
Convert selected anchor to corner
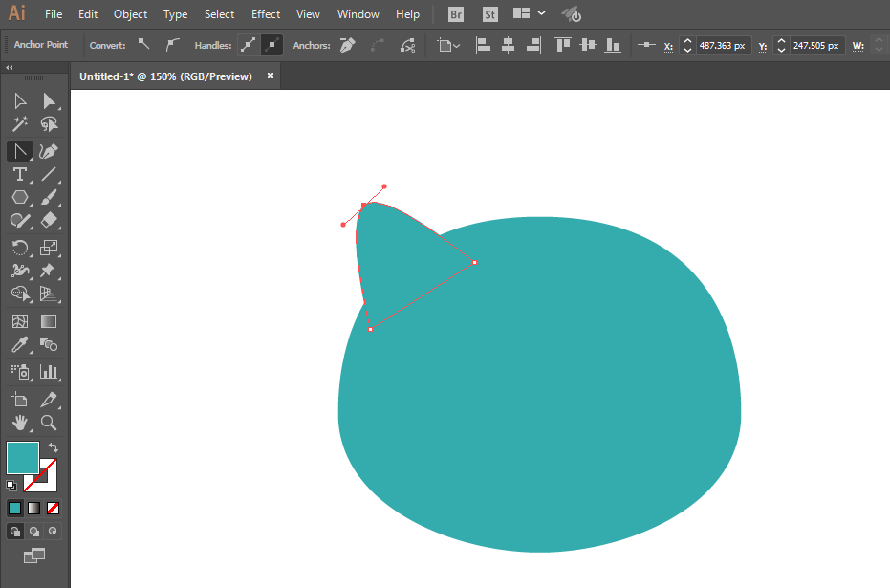pyautogui.click(x=143, y=45)
